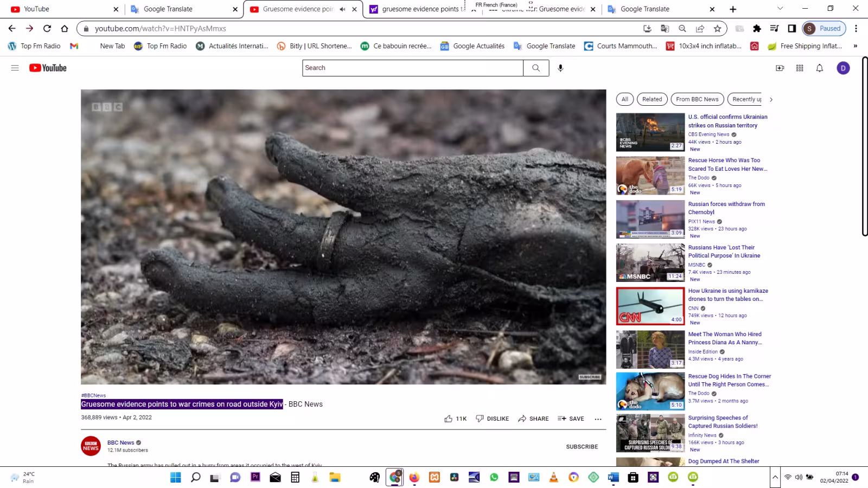Image resolution: width=868 pixels, height=488 pixels.
Task: Go to the YouTube home logo
Action: click(48, 68)
